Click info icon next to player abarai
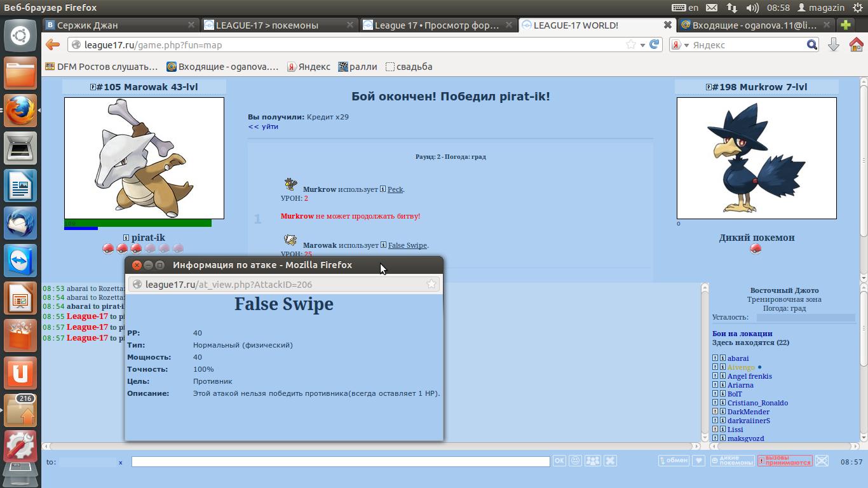868x488 pixels. coord(722,358)
